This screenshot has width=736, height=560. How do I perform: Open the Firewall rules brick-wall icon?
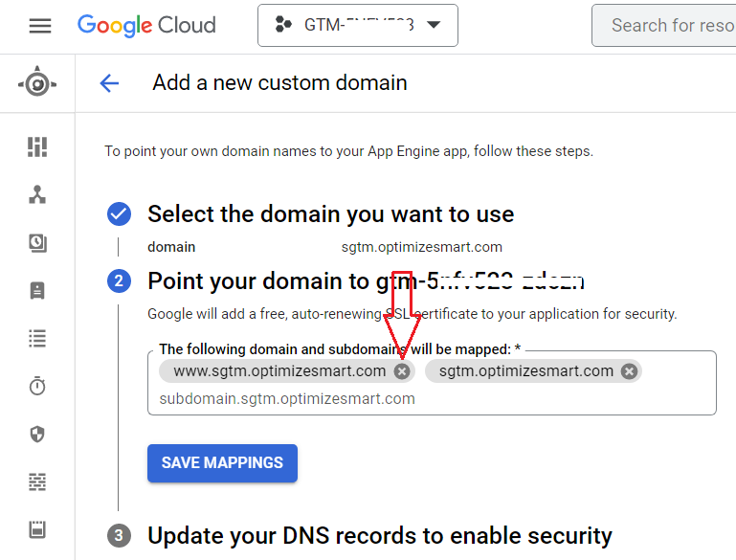click(37, 481)
